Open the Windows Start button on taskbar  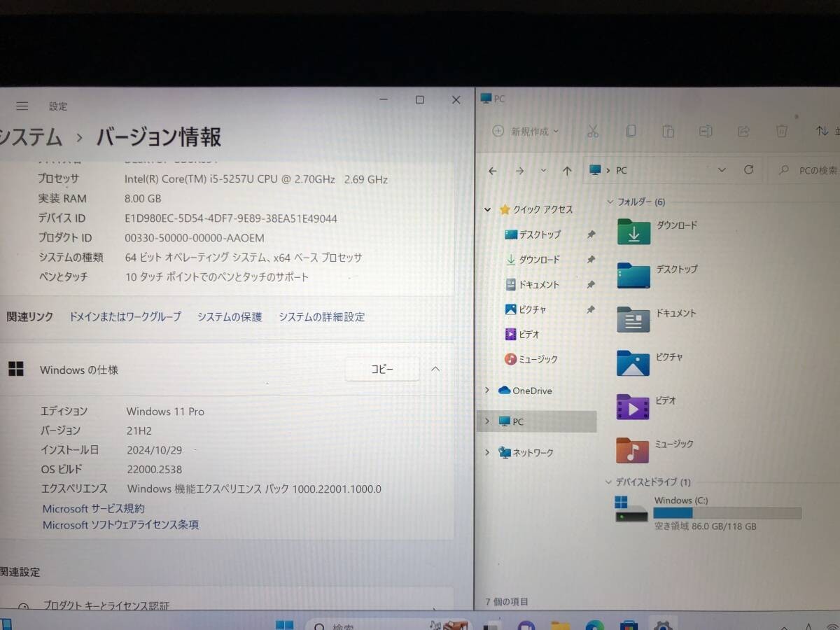[x=284, y=625]
